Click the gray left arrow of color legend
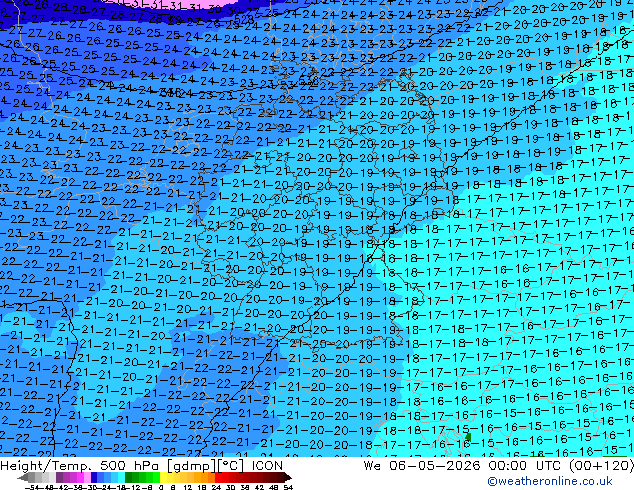Image resolution: width=634 pixels, height=490 pixels. [23, 478]
